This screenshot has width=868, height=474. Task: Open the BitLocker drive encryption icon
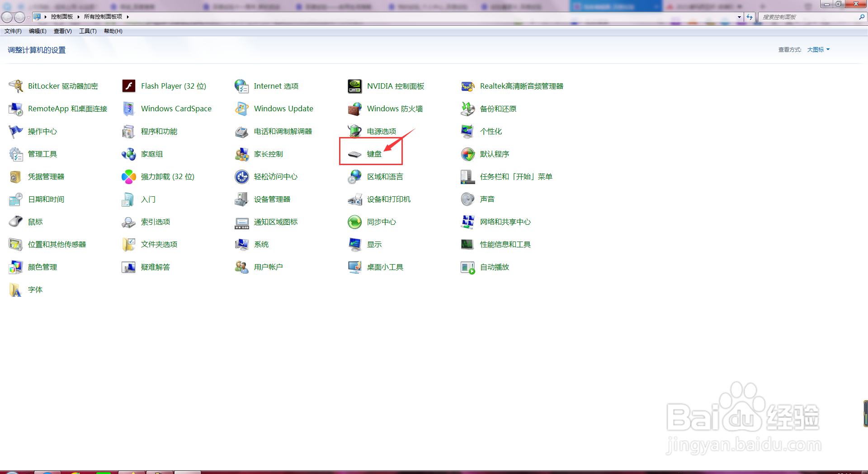tap(16, 86)
